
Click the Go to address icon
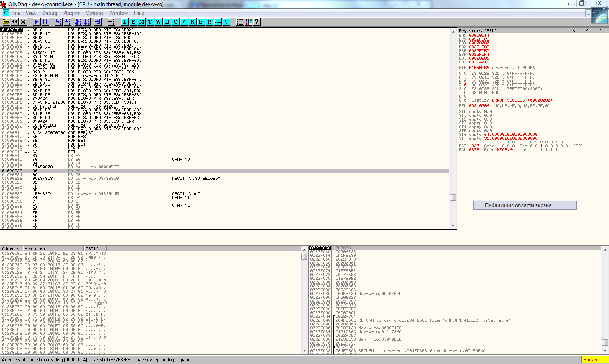tap(111, 22)
